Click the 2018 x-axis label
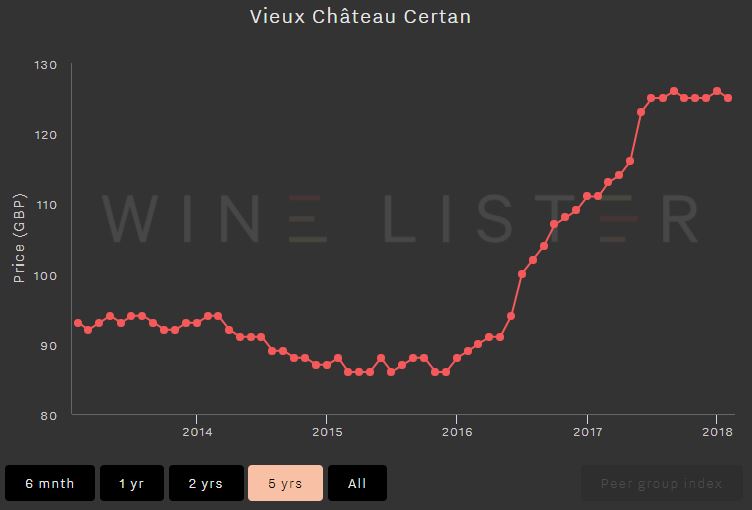Screen dimensions: 752x510 click(717, 432)
